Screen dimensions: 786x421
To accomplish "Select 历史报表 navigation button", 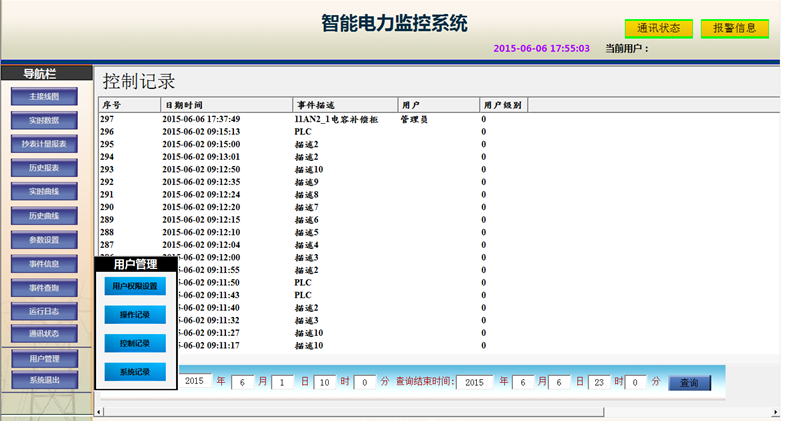I will click(44, 168).
